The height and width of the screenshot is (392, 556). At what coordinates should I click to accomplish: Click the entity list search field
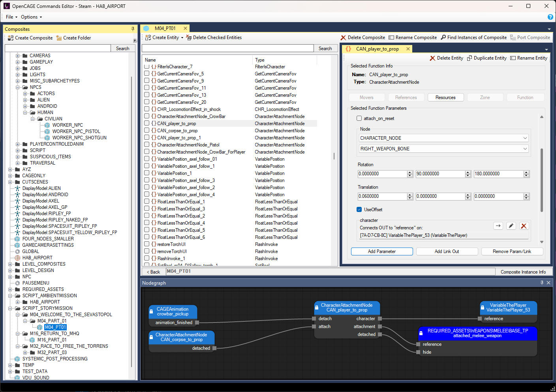pyautogui.click(x=227, y=48)
